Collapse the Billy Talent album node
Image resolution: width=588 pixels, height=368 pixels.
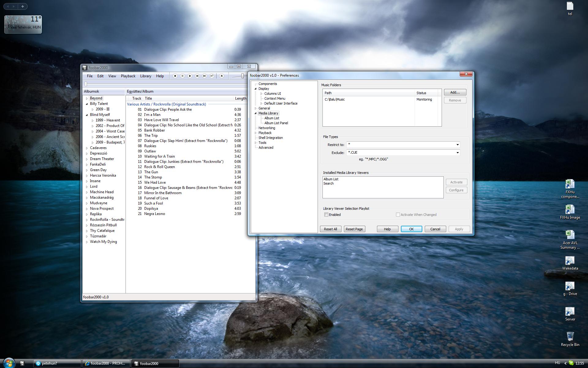(87, 104)
